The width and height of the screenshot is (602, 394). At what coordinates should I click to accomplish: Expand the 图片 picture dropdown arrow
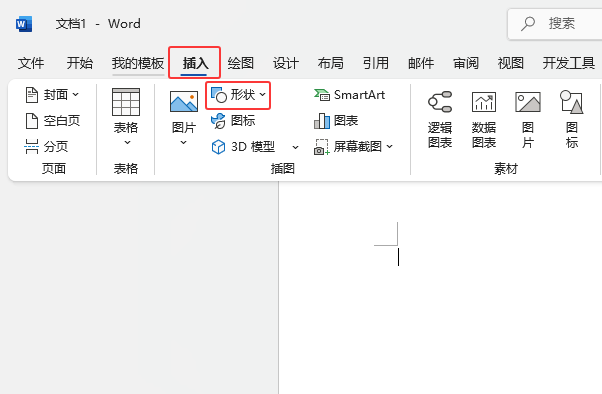pyautogui.click(x=184, y=142)
